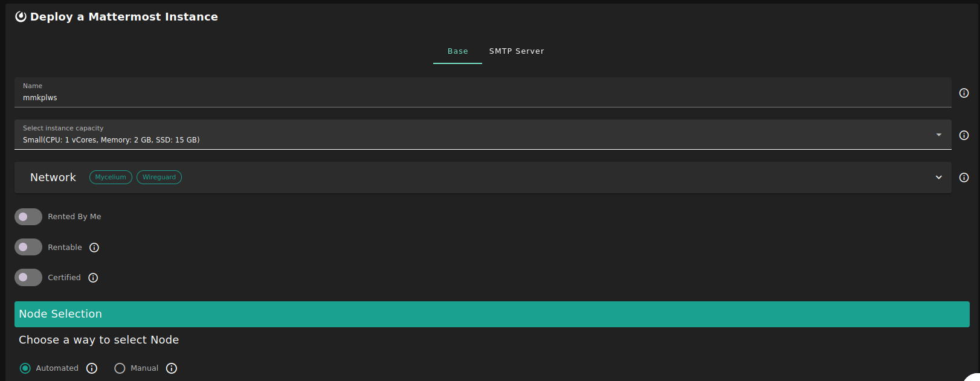The height and width of the screenshot is (381, 980).
Task: Show info tooltip for Rentable
Action: [94, 248]
